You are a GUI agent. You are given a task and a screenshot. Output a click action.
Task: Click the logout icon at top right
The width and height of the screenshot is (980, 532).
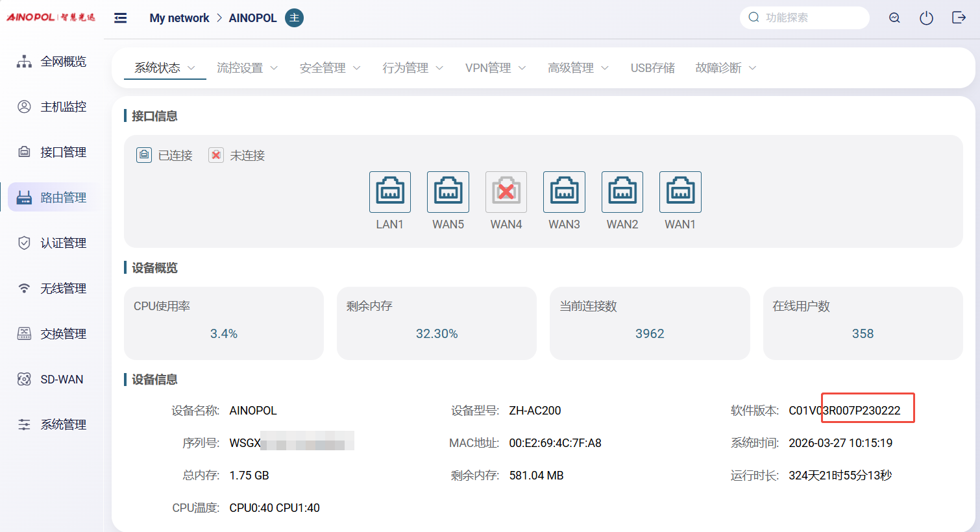coord(959,18)
